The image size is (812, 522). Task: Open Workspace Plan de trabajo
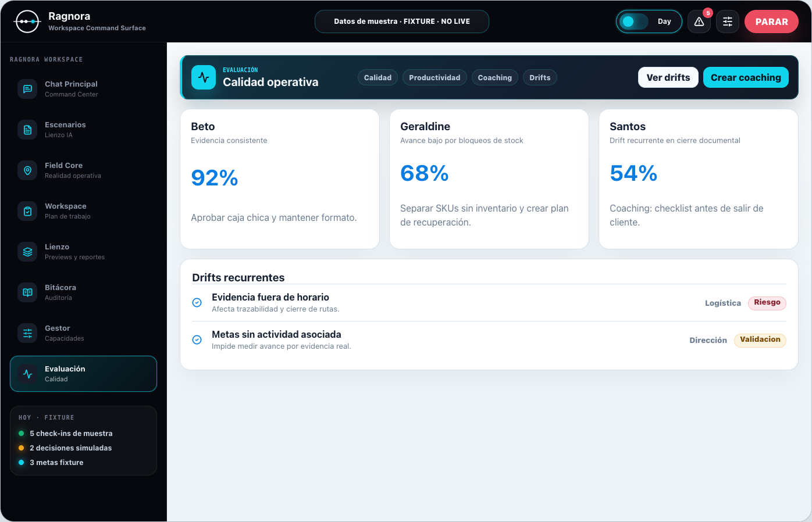point(83,211)
